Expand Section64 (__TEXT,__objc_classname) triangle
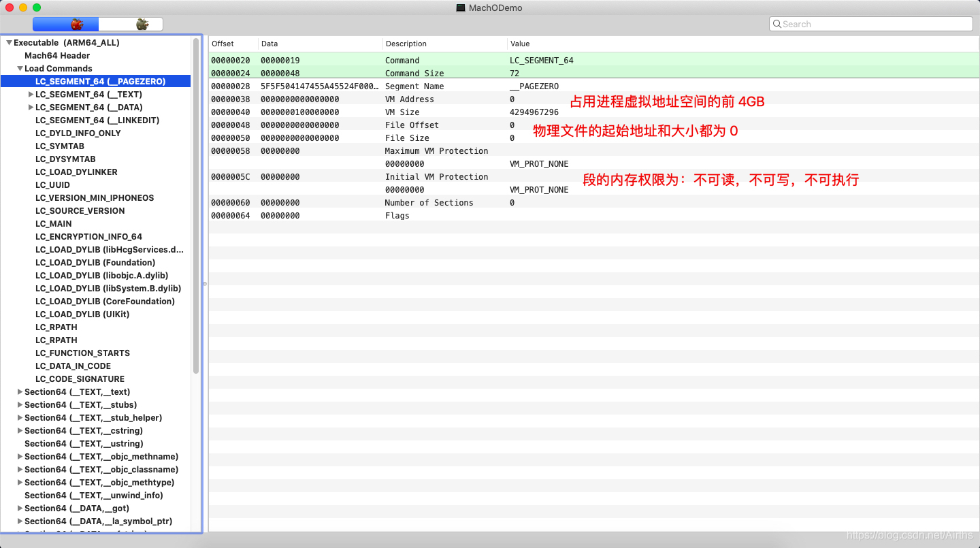Image resolution: width=980 pixels, height=548 pixels. pos(20,469)
